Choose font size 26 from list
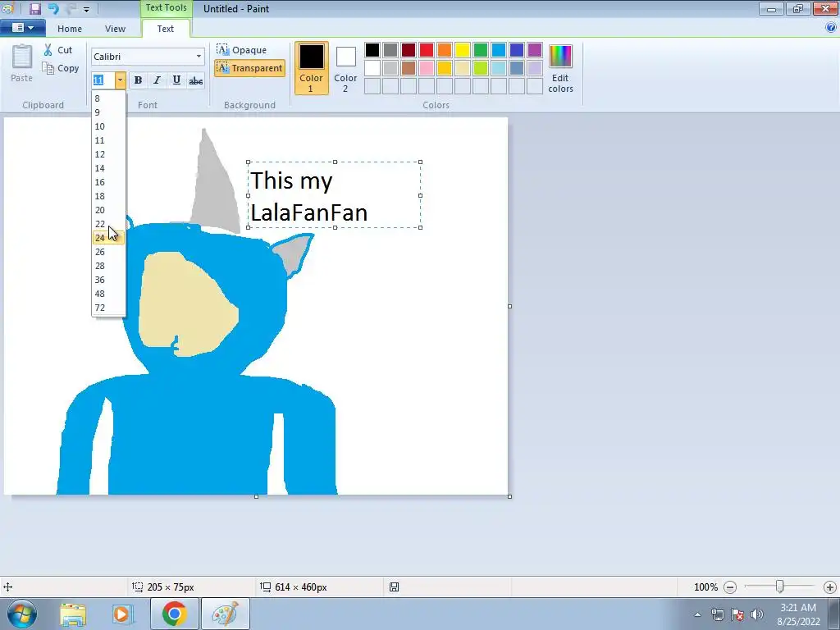The image size is (840, 630). point(109,252)
